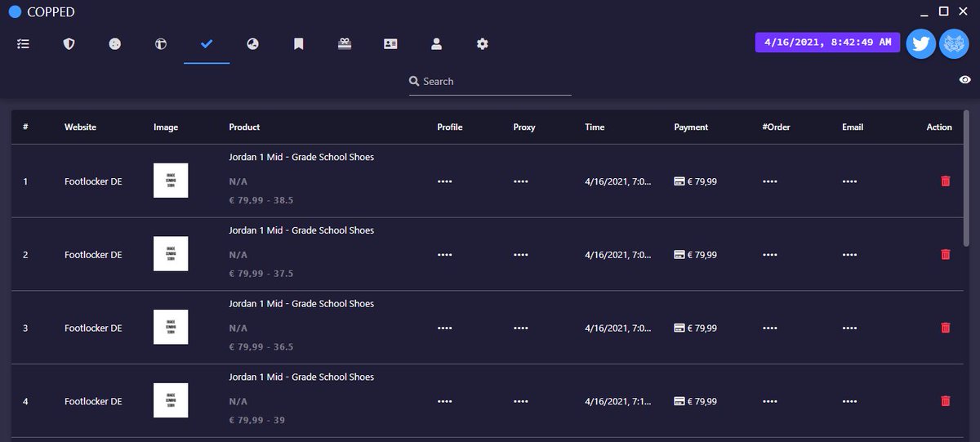Delete row 1 with trash icon
Viewport: 980px width, 442px height.
point(946,181)
